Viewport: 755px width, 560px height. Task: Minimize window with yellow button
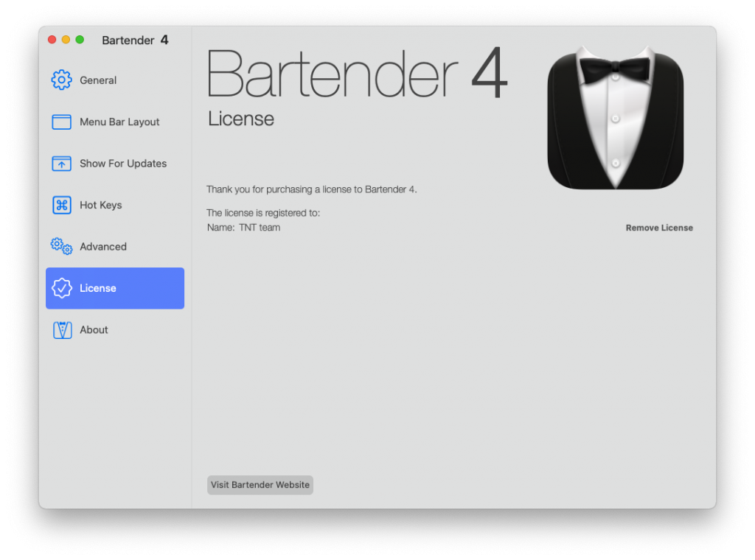pos(66,40)
